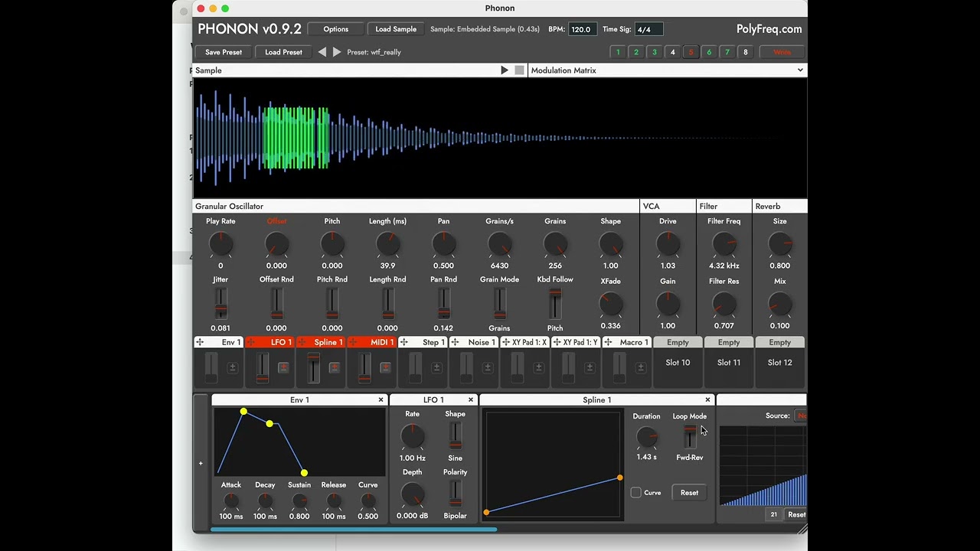Click the Write button
This screenshot has height=551, width=980.
782,52
